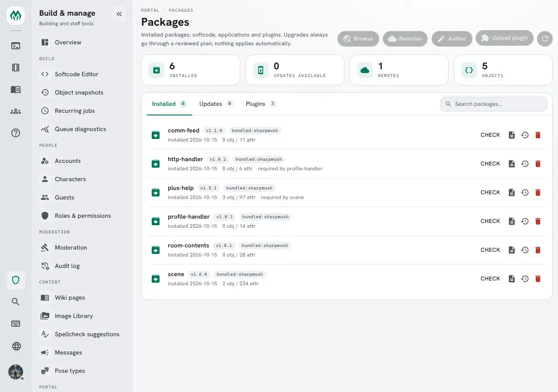Click the Author button
The width and height of the screenshot is (558, 392).
(x=452, y=39)
